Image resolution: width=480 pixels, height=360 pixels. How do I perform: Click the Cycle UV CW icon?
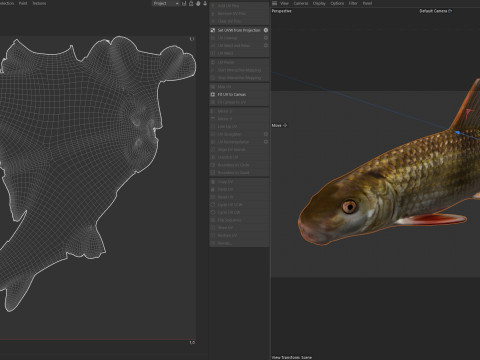click(213, 212)
